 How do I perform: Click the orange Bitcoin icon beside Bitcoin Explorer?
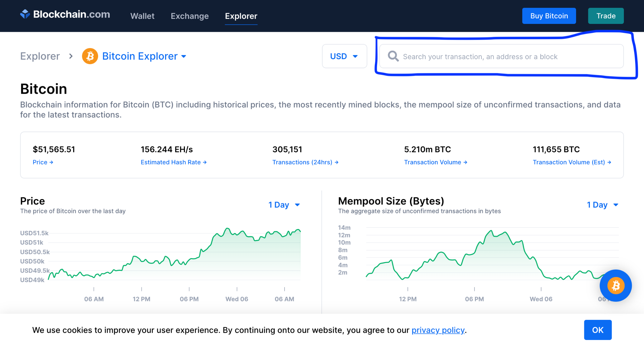pyautogui.click(x=90, y=56)
